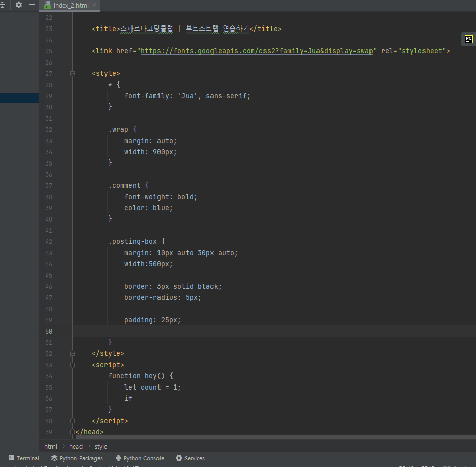Close the index_2.html tab
Viewport: 476px width, 467px height.
coord(94,5)
